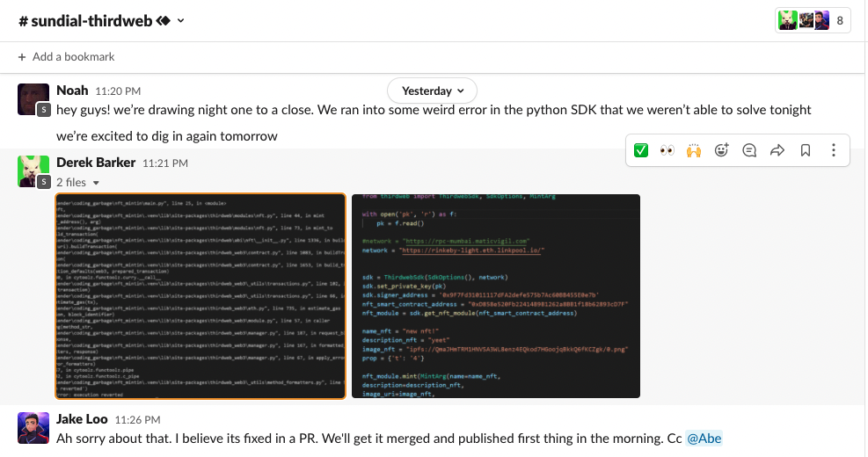Click Noah's avatar picture
This screenshot has height=457, width=868.
point(33,99)
